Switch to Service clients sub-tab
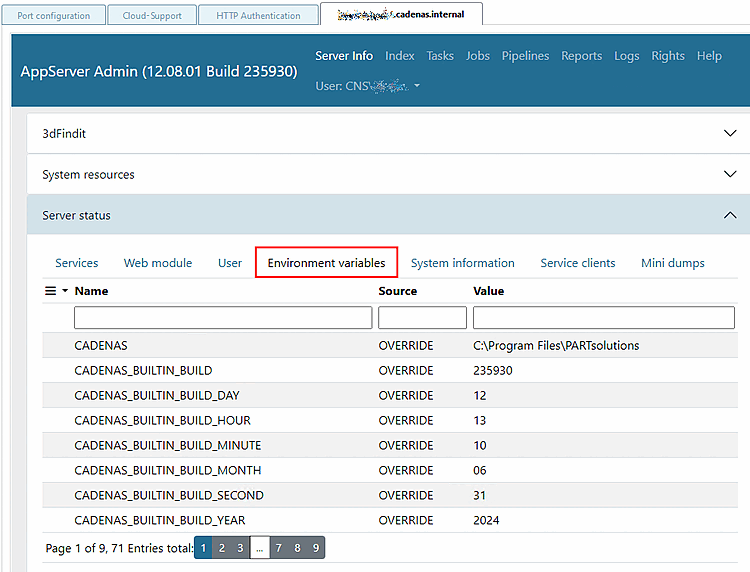The width and height of the screenshot is (750, 572). tap(578, 263)
